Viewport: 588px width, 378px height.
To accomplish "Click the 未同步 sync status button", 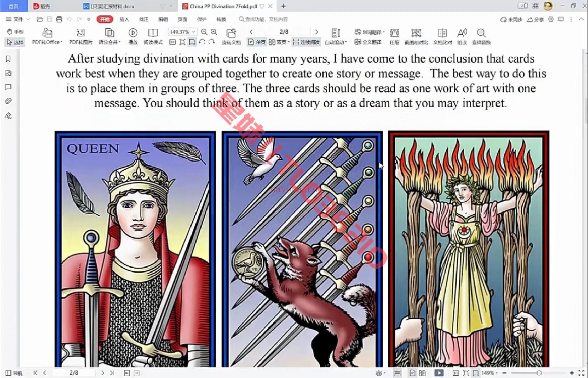I will (x=511, y=19).
